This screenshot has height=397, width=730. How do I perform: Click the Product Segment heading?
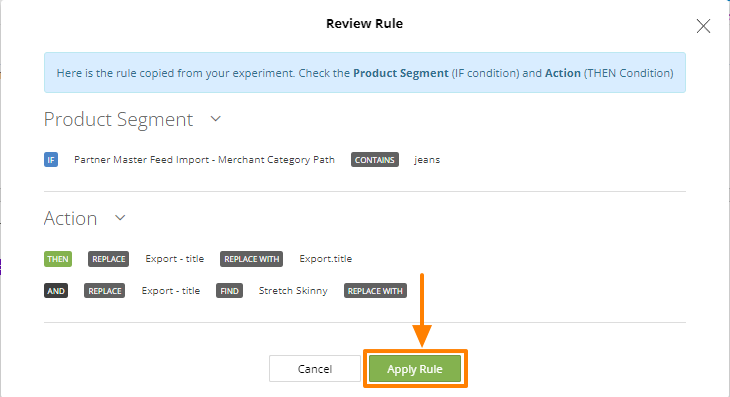[x=118, y=120]
